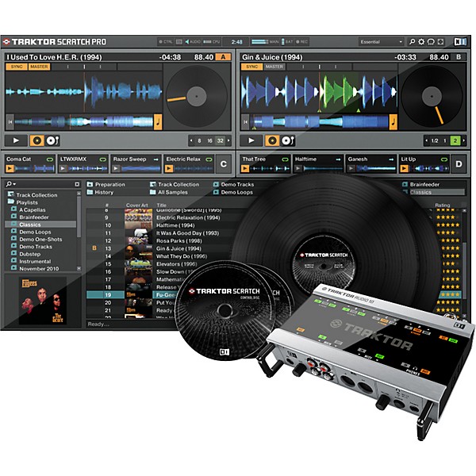
Task: Click Deck A orange vinyl mode icon
Action: coord(36,140)
